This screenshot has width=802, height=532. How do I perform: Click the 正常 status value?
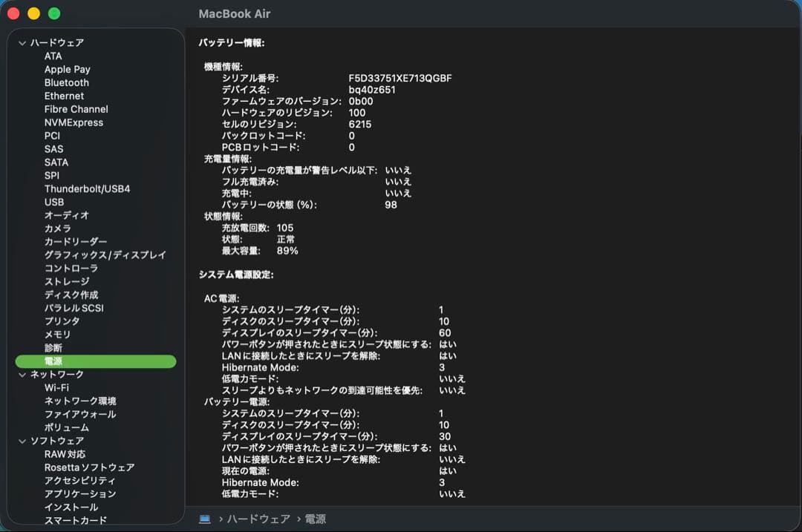285,240
